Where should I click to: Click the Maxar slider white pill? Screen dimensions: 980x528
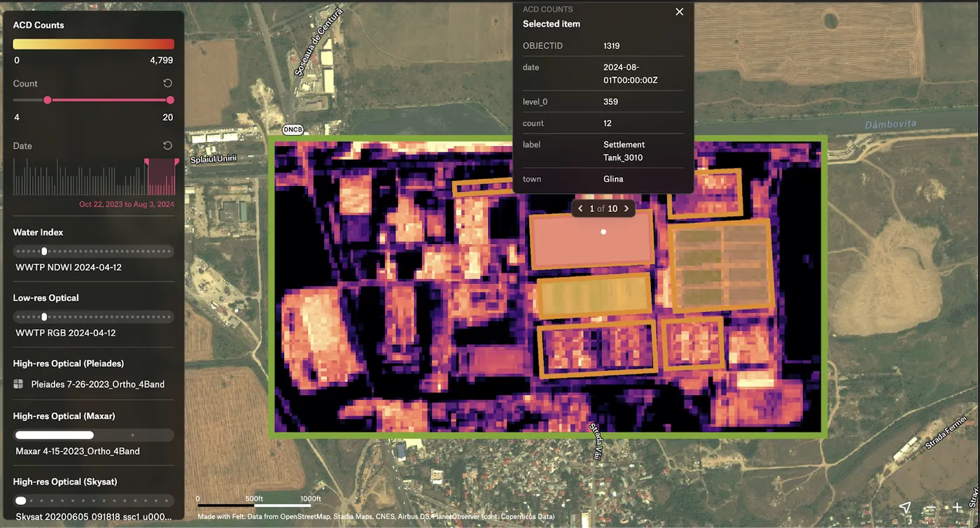point(55,435)
